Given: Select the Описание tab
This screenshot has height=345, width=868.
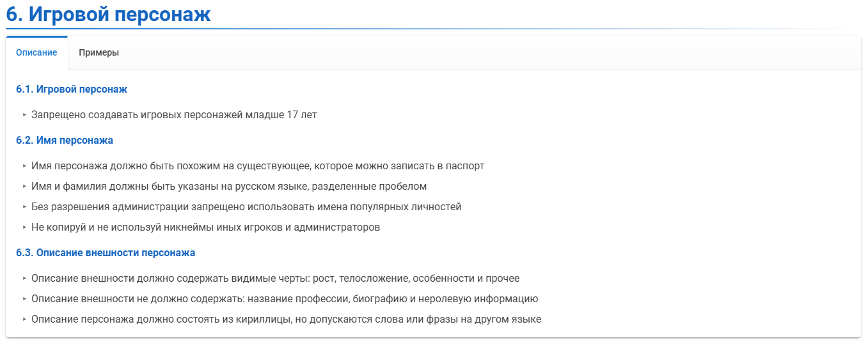Looking at the screenshot, I should pyautogui.click(x=36, y=53).
